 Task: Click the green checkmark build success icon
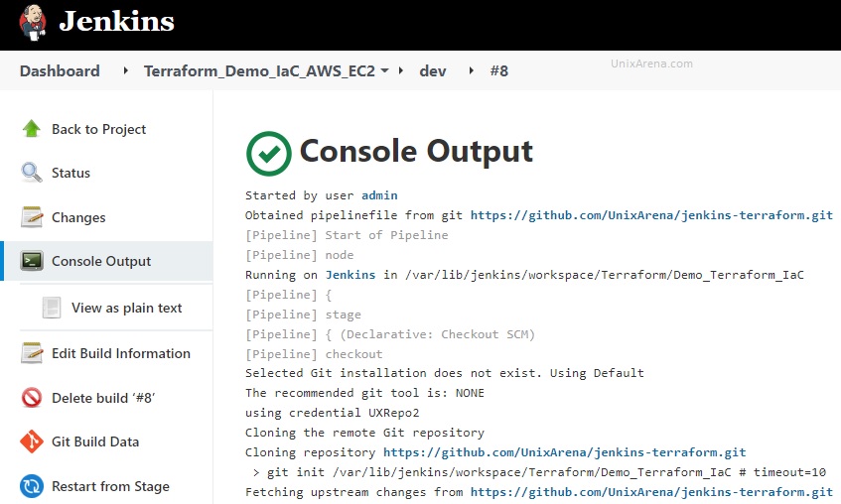[x=269, y=154]
